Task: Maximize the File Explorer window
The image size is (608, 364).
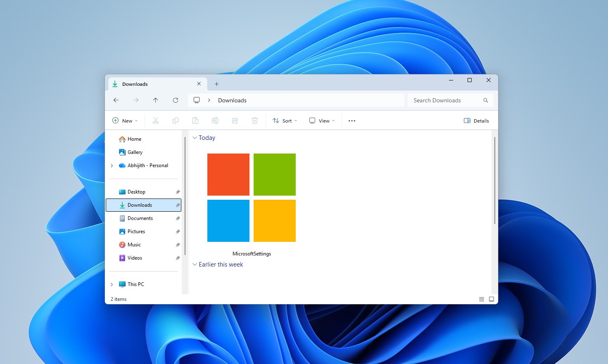Action: coord(470,80)
